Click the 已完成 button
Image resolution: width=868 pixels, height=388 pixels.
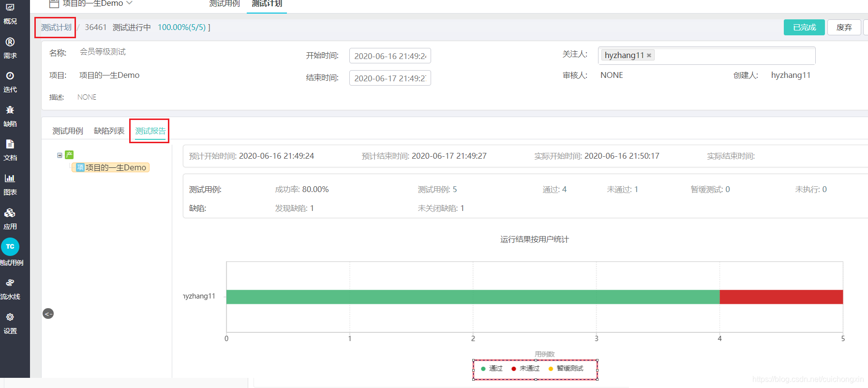point(804,27)
